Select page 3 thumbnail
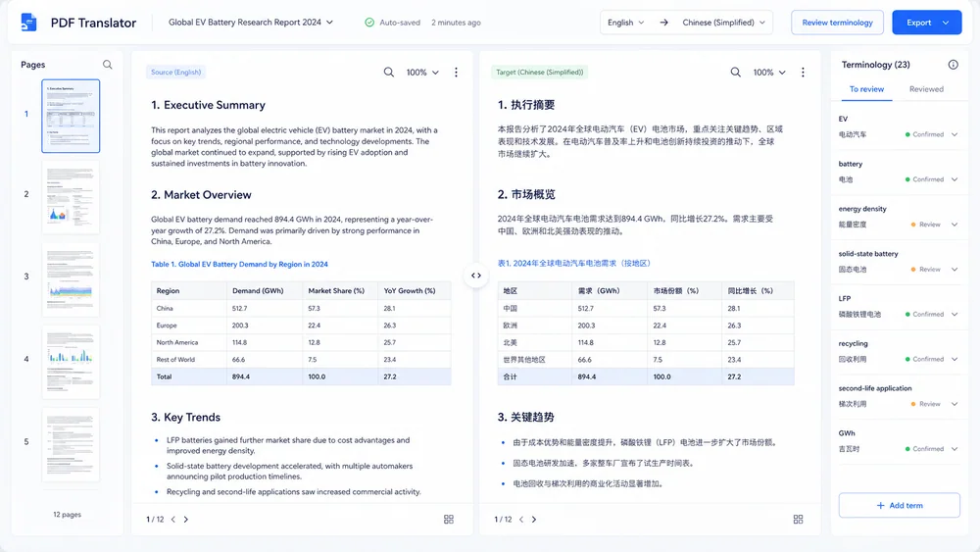 pos(71,279)
